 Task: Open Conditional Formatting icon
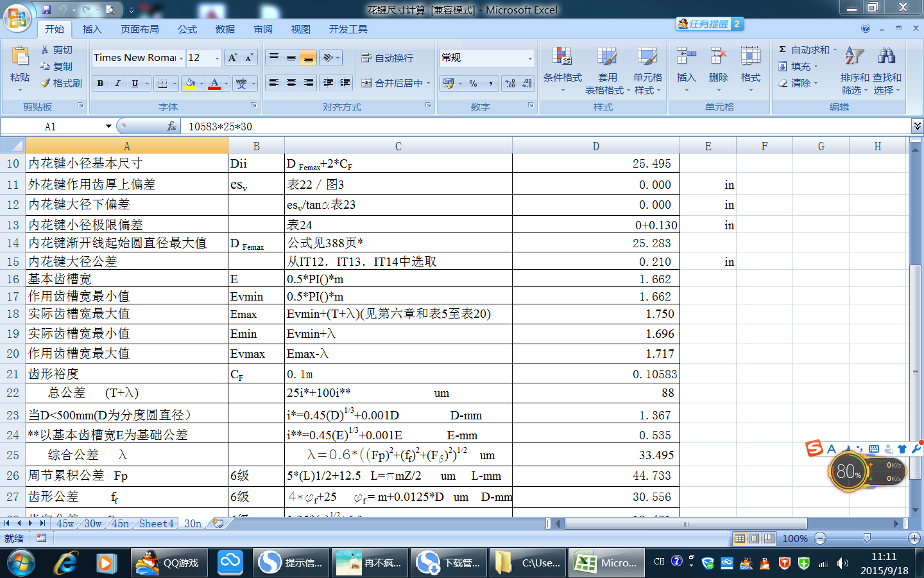[562, 57]
